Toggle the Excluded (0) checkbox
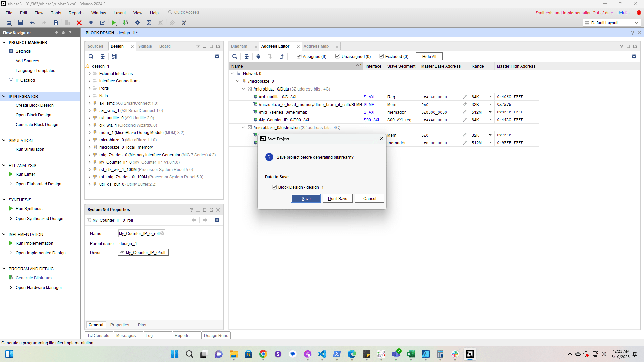 pos(381,56)
